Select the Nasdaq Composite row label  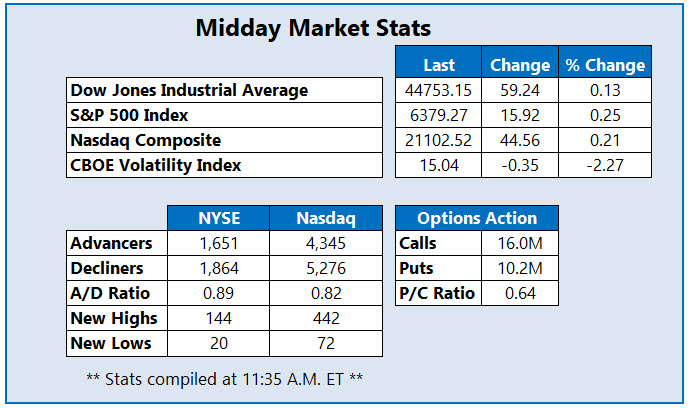tap(146, 140)
